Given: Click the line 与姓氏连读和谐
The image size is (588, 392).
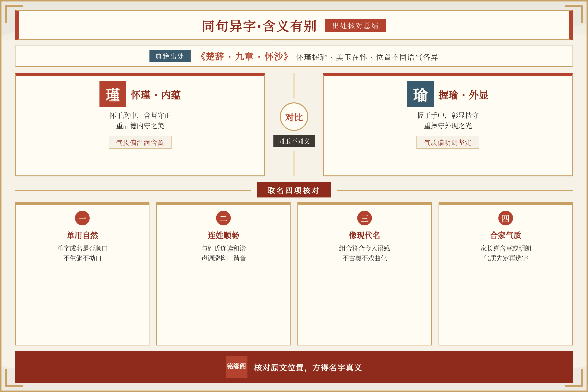Looking at the screenshot, I should [223, 248].
